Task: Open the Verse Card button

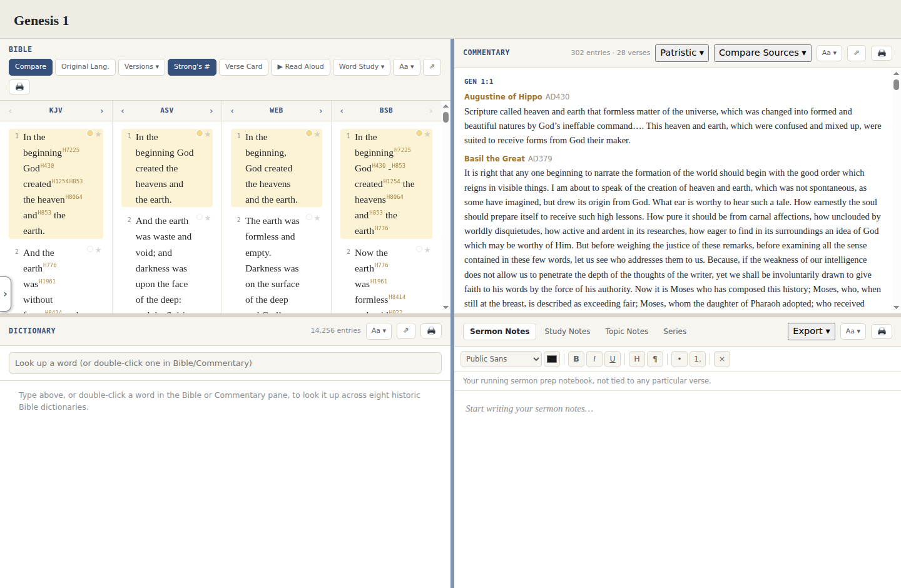Action: pyautogui.click(x=243, y=67)
